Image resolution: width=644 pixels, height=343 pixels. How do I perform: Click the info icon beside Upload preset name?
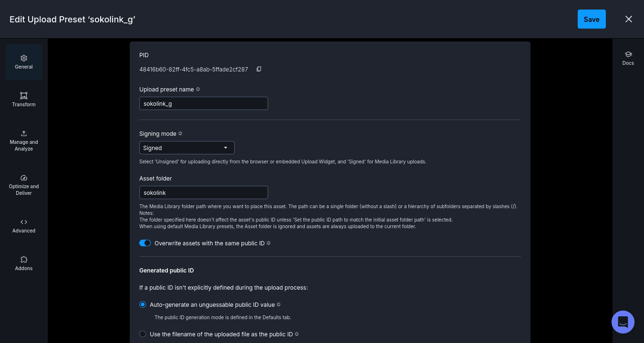point(198,89)
